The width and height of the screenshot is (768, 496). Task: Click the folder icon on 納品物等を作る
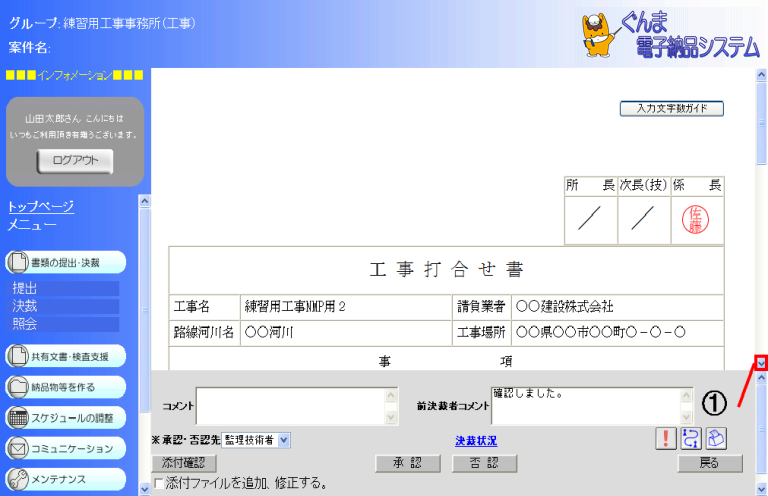pos(17,387)
